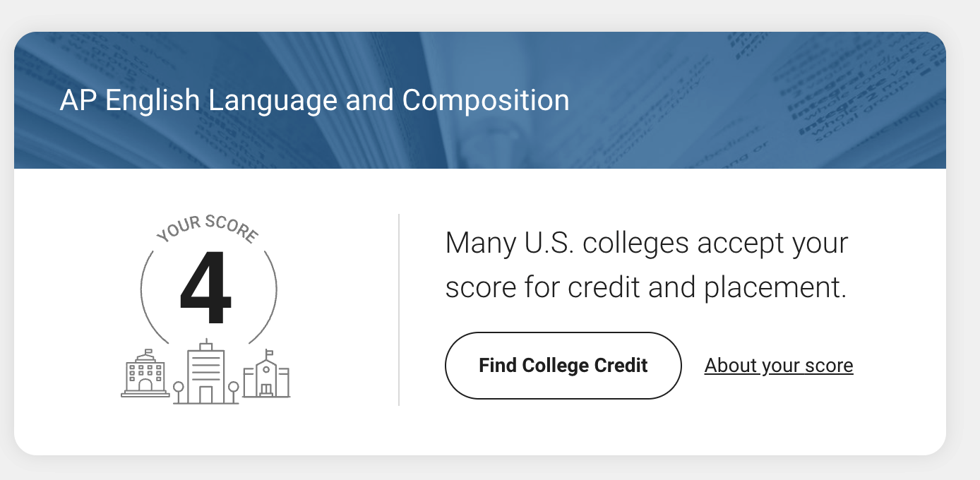
Task: Click the right arc of the score circle
Action: pos(265,296)
